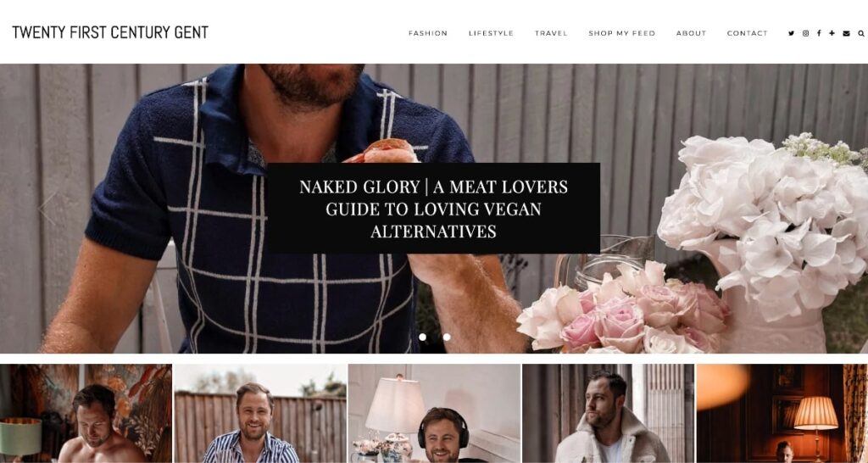Viewport: 868px width, 463px height.
Task: Select the second slider dot
Action: [446, 337]
